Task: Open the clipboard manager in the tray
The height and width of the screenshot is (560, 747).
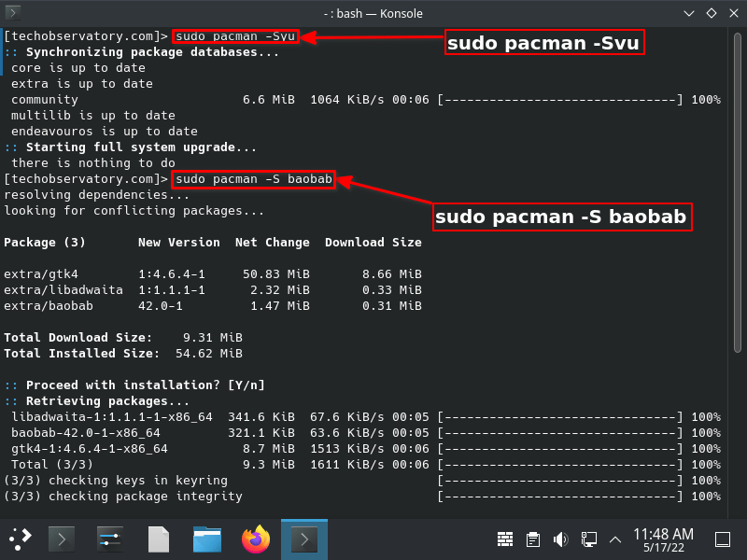Action: [533, 539]
